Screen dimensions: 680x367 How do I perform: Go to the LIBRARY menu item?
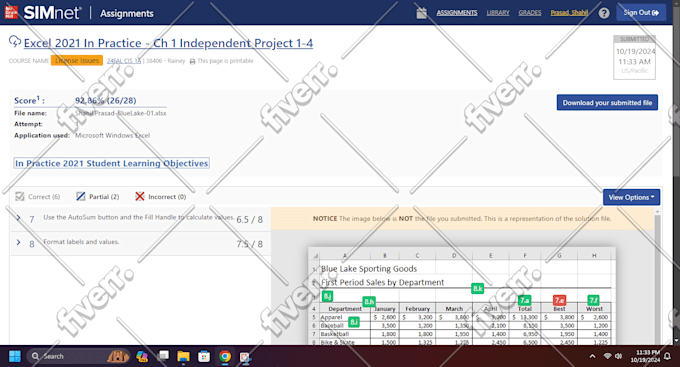(x=498, y=13)
